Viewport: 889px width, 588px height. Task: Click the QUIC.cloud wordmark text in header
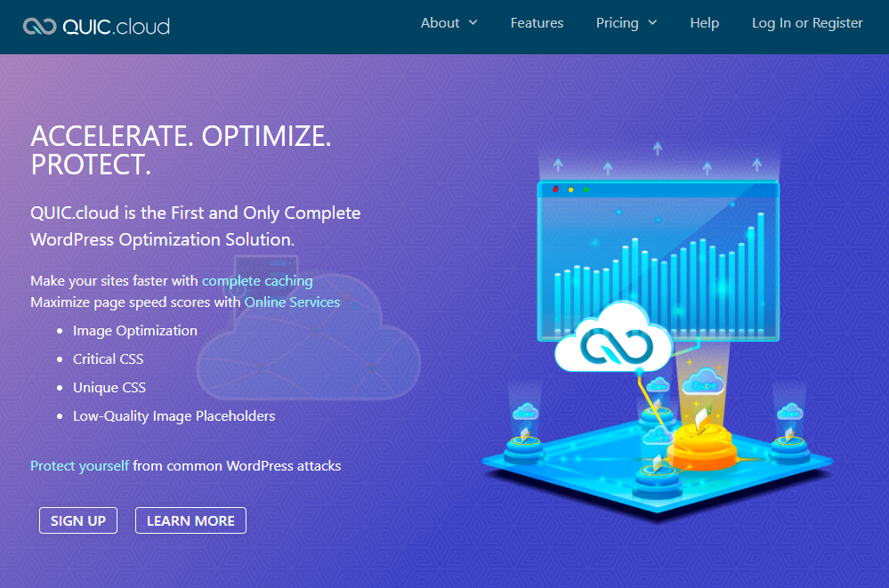pos(117,27)
